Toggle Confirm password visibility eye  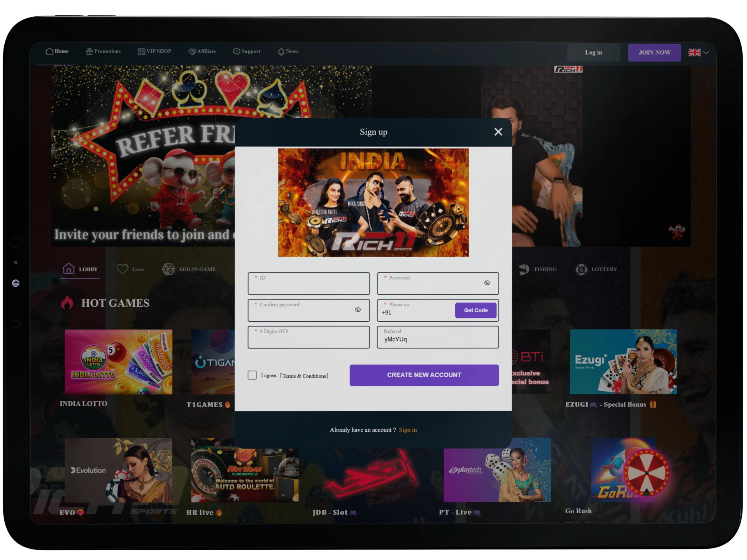pyautogui.click(x=358, y=310)
